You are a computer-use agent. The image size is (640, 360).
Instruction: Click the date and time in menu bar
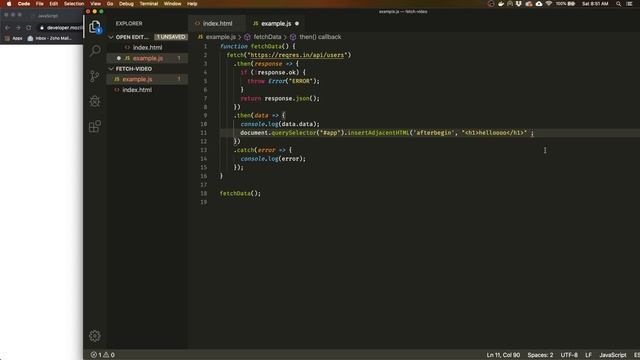coord(595,4)
